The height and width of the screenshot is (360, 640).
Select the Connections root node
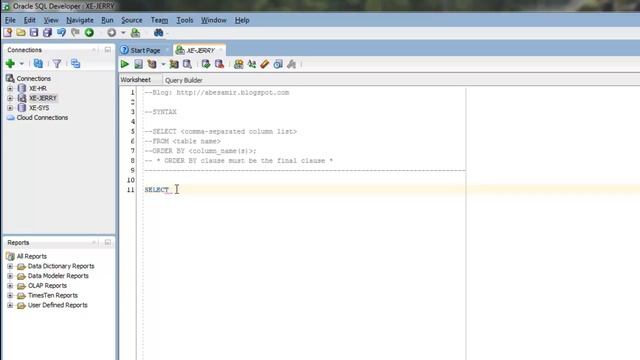[x=33, y=78]
